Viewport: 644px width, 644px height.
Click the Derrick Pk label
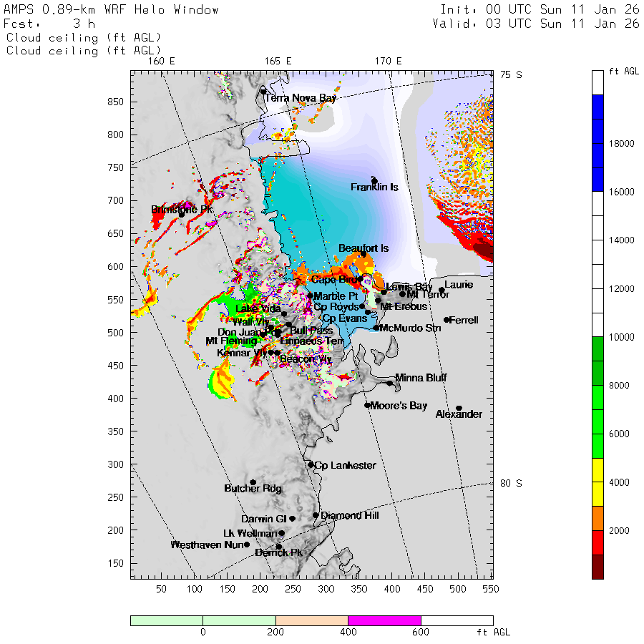[x=279, y=553]
